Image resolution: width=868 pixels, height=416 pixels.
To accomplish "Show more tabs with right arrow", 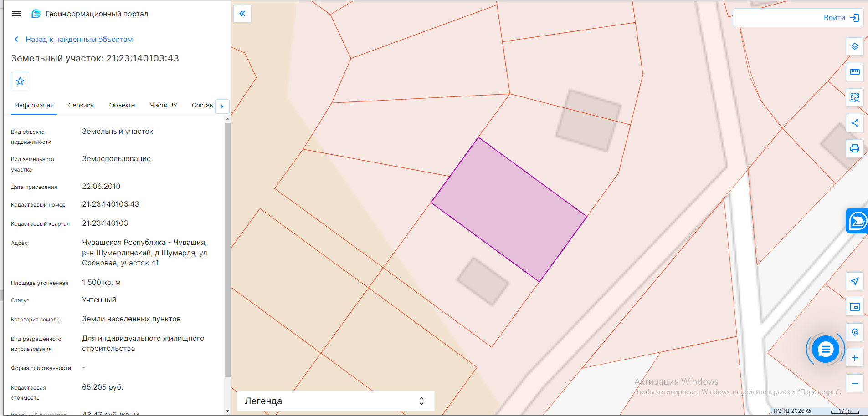I will coord(222,106).
